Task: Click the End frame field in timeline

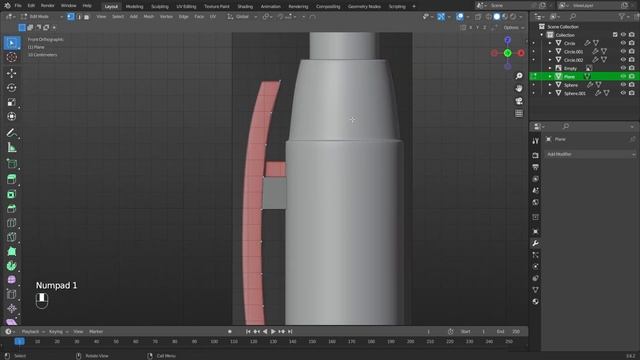Action: (x=509, y=332)
